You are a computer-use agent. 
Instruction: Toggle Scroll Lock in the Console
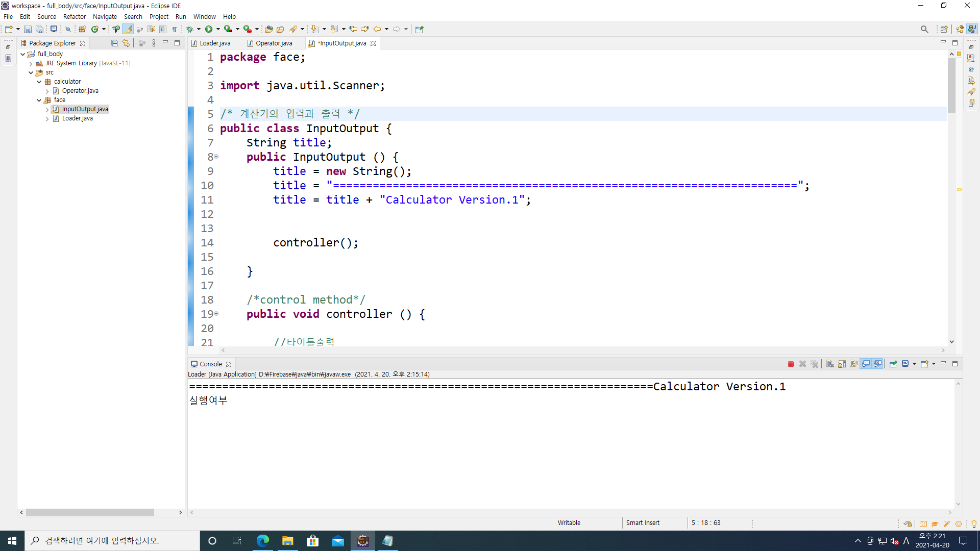(842, 364)
